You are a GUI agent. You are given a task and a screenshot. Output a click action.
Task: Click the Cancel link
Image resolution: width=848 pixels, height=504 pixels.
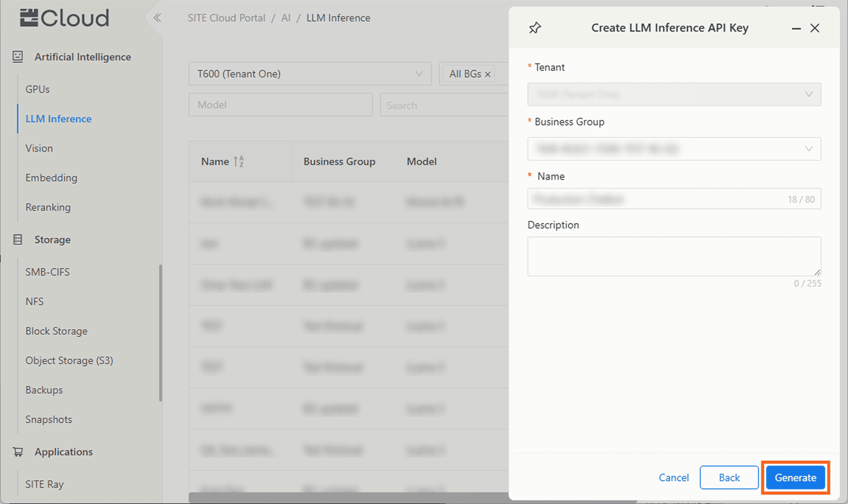674,477
